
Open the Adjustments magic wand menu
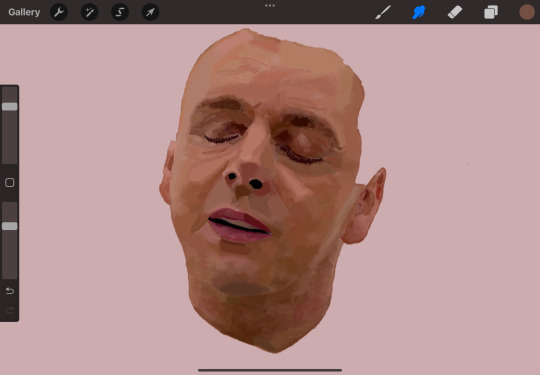pyautogui.click(x=90, y=12)
